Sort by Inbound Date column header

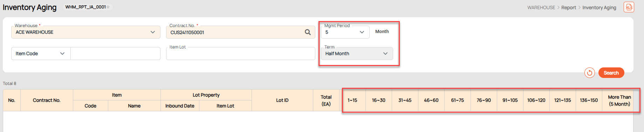click(180, 106)
